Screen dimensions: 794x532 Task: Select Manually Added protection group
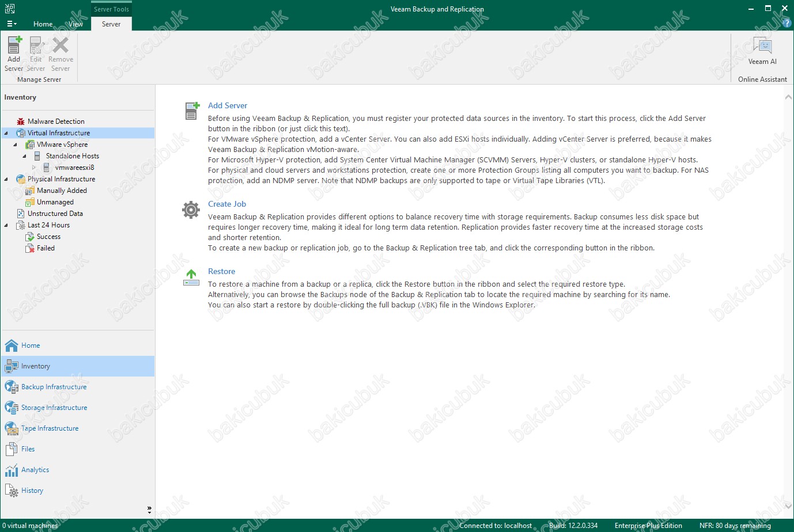tap(62, 191)
